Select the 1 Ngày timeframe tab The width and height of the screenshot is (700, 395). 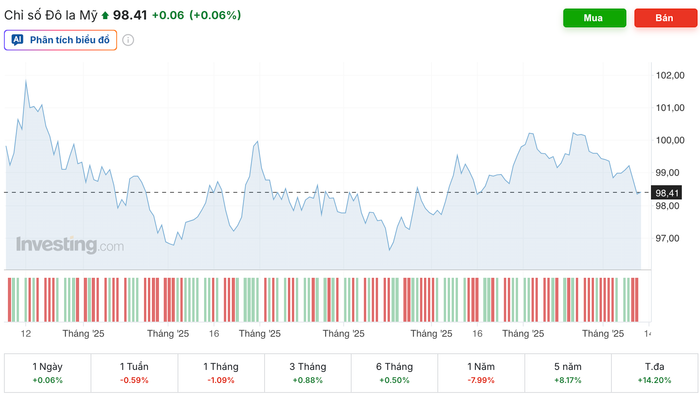coord(47,373)
